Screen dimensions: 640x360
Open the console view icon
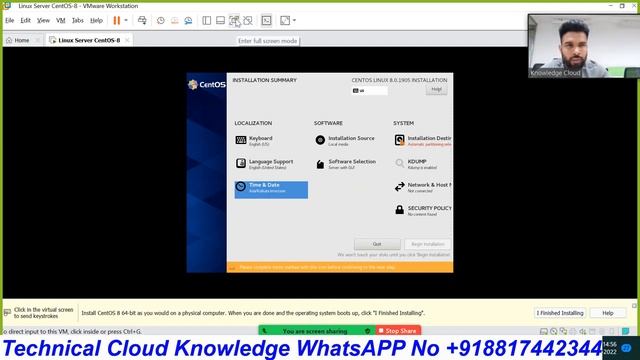pyautogui.click(x=267, y=20)
